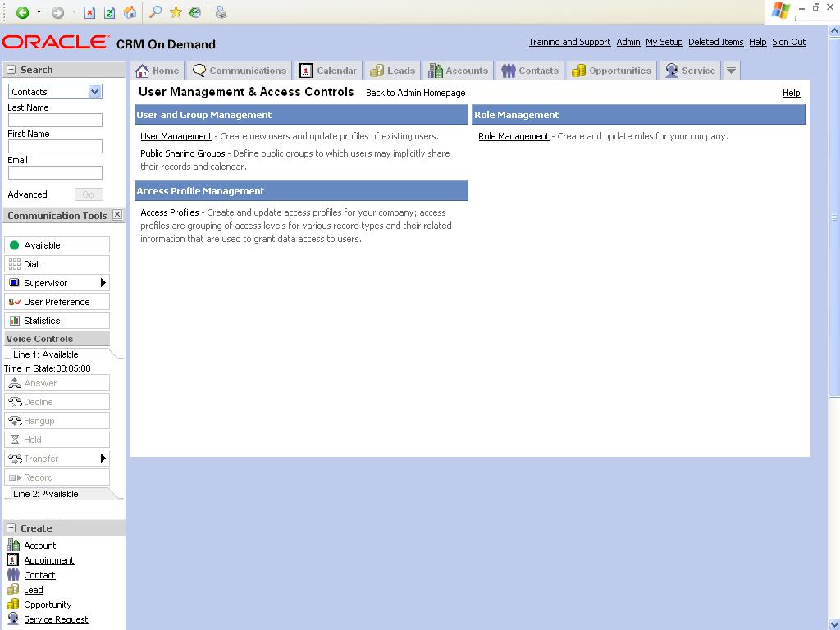
Task: Open Public Sharing Groups link
Action: tap(183, 153)
